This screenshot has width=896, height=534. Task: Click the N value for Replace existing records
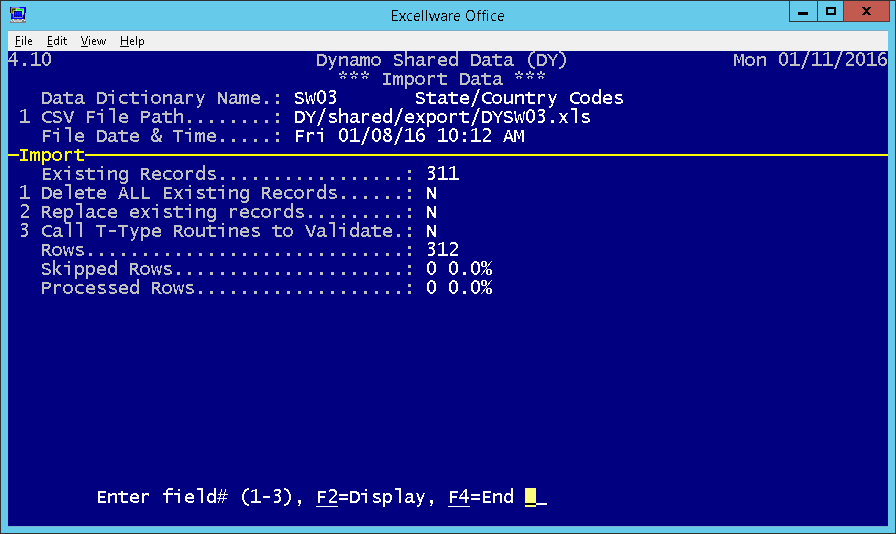tap(431, 212)
